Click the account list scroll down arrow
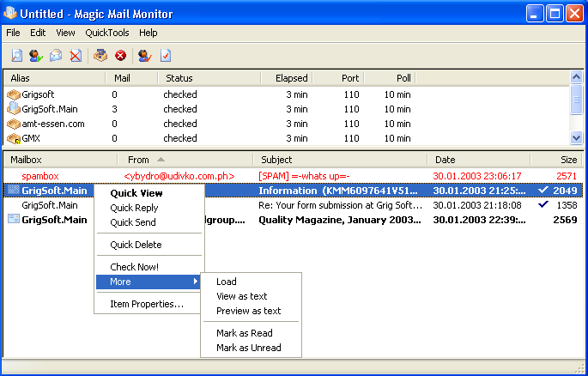The height and width of the screenshot is (376, 588). [x=576, y=138]
